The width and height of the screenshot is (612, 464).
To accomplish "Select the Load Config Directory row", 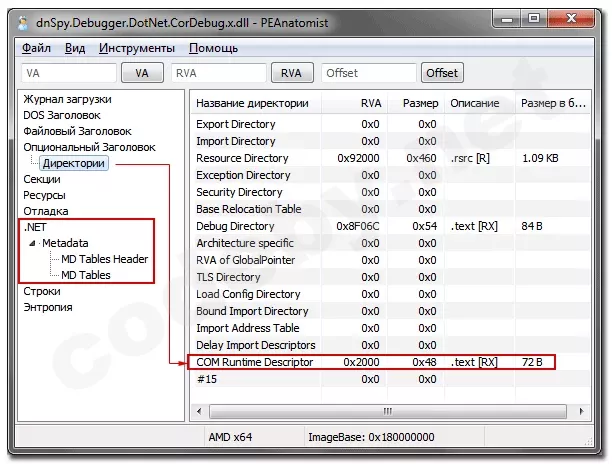I will coord(390,294).
